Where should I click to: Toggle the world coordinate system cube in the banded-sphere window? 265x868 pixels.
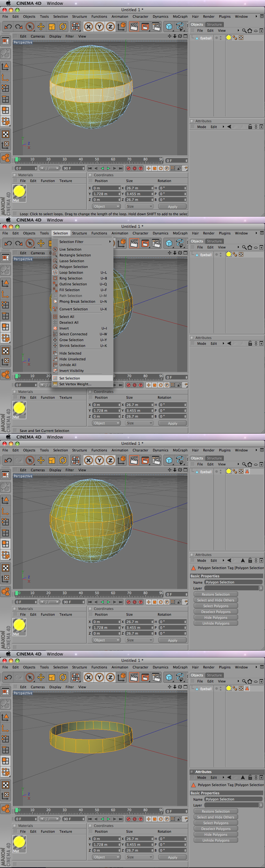122,27
